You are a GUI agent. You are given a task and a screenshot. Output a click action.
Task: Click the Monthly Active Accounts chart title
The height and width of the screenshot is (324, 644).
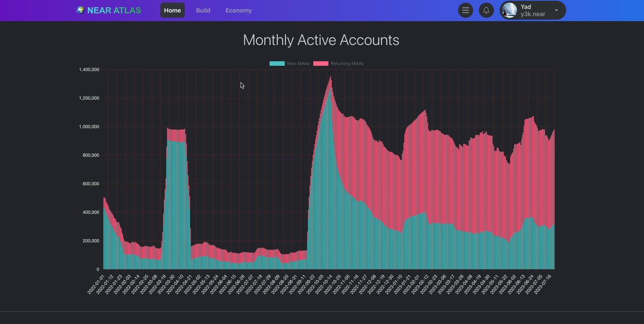(x=321, y=40)
